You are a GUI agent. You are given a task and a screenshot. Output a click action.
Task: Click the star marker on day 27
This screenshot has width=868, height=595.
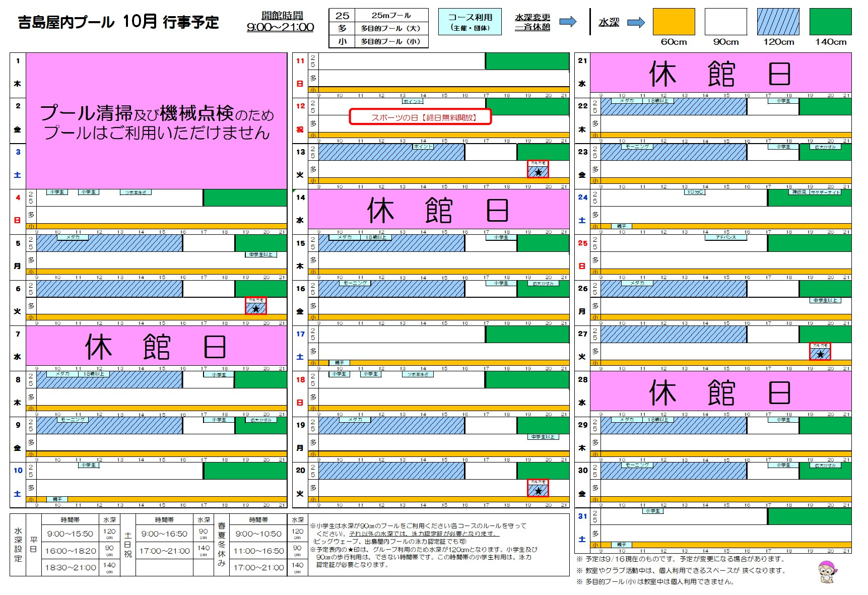point(820,354)
